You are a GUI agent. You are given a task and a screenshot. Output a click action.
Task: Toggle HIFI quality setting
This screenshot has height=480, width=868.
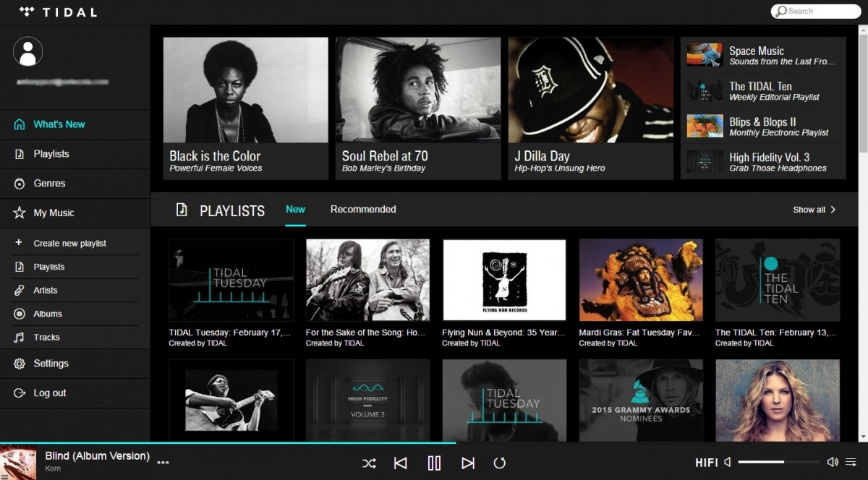[707, 463]
